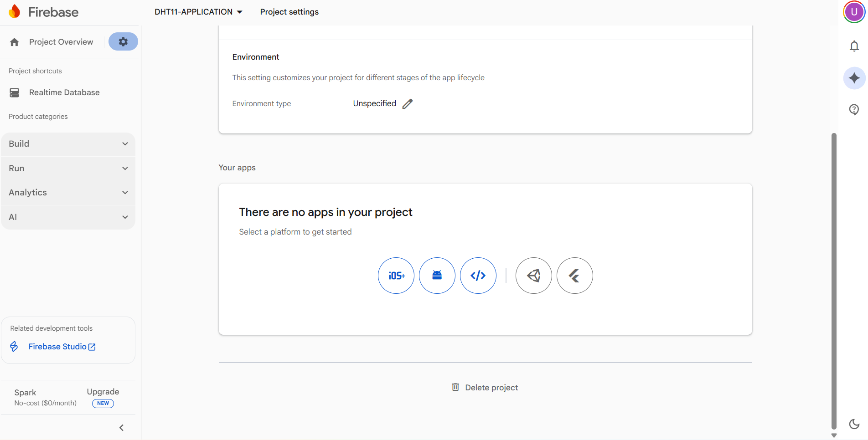
Task: Open Gemini sparkle assistant icon
Action: click(854, 78)
